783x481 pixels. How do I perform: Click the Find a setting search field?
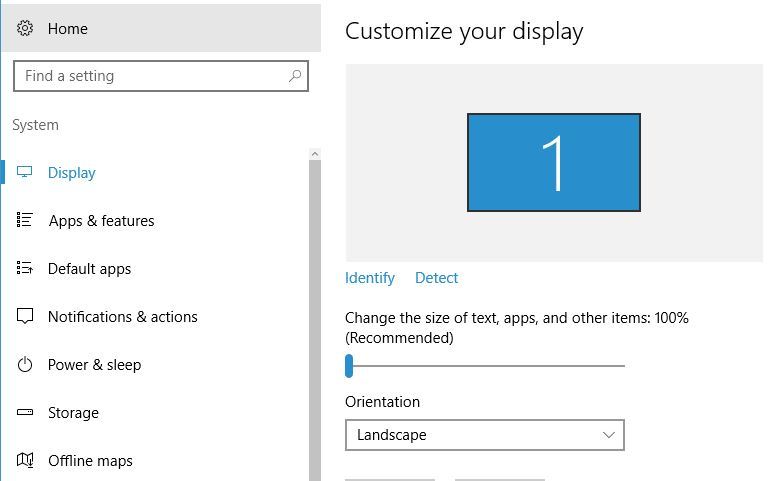(x=161, y=76)
